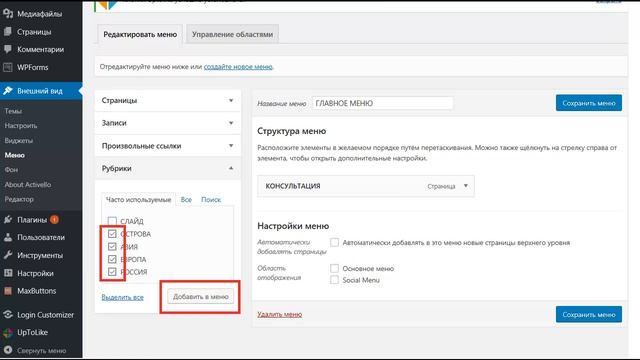The width and height of the screenshot is (640, 360).
Task: Click the Tools wrench icon
Action: click(x=8, y=255)
